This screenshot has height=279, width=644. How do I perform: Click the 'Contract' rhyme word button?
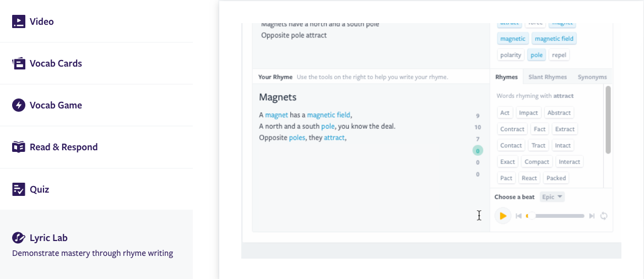click(x=512, y=129)
